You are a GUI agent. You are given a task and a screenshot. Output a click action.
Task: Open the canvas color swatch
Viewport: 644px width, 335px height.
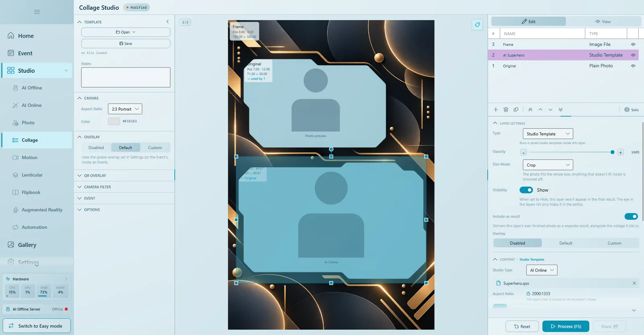coord(114,121)
